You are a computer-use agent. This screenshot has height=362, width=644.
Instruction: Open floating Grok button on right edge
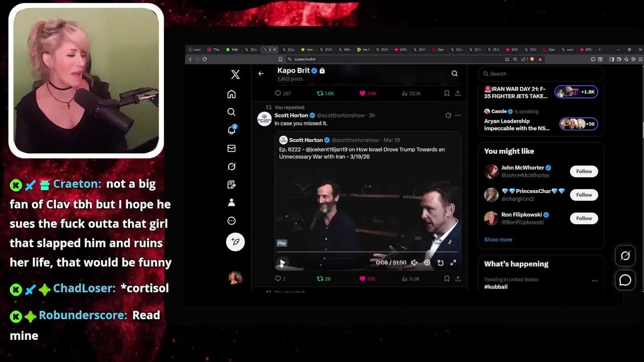625,256
